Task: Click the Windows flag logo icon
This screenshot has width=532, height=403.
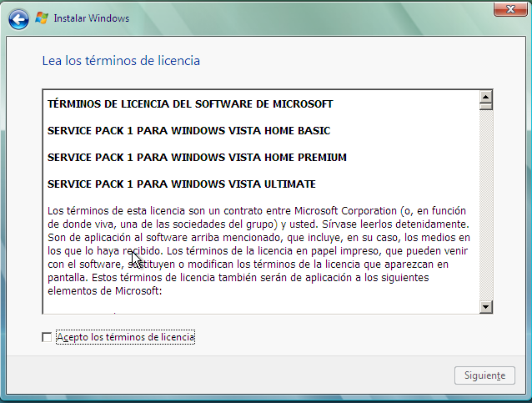Action: [x=42, y=18]
